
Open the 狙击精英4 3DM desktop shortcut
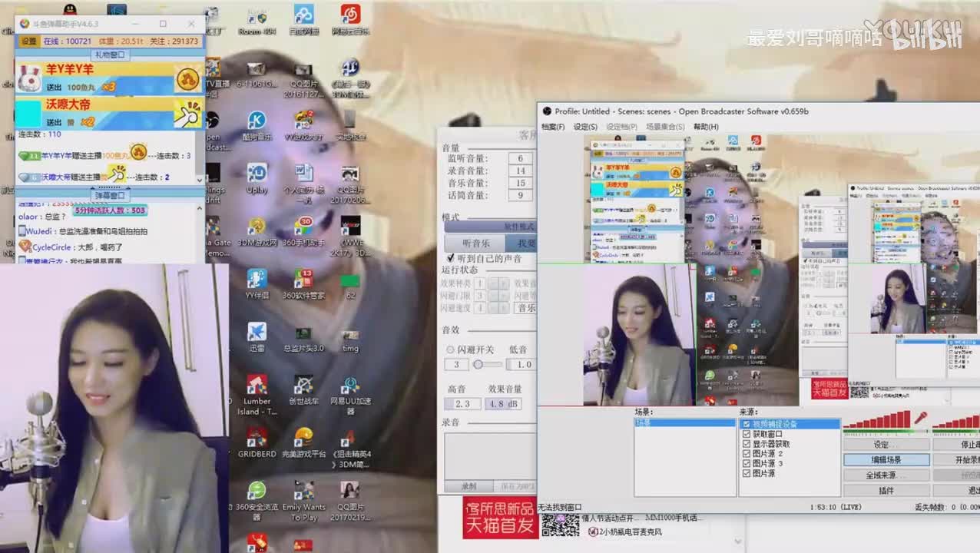pyautogui.click(x=351, y=449)
